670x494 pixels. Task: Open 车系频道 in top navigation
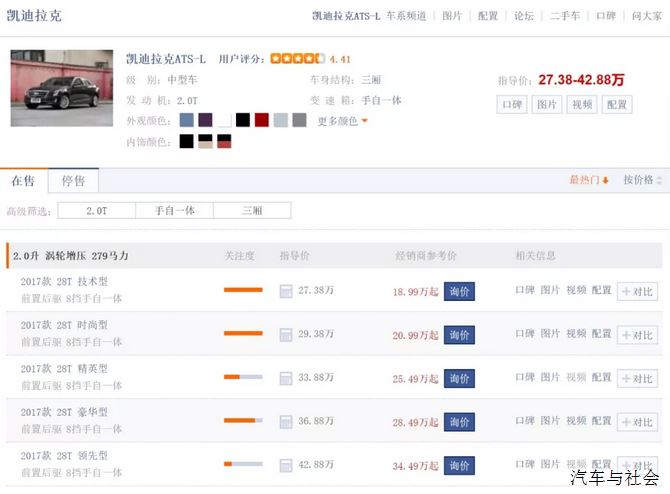[406, 16]
